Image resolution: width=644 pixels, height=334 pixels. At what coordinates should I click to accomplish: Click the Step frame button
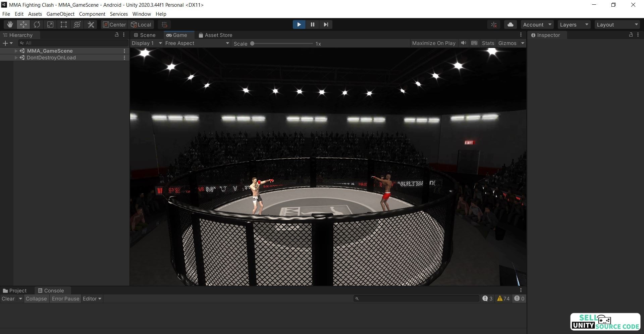click(x=326, y=24)
